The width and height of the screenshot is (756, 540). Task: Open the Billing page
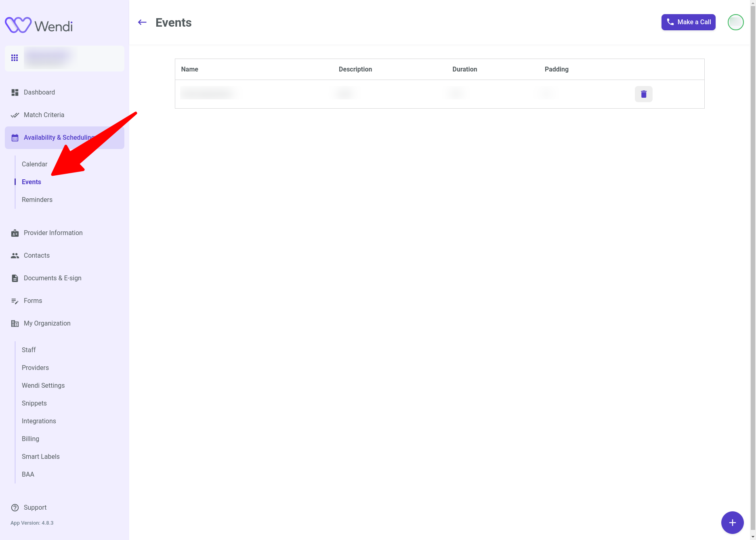(x=30, y=439)
